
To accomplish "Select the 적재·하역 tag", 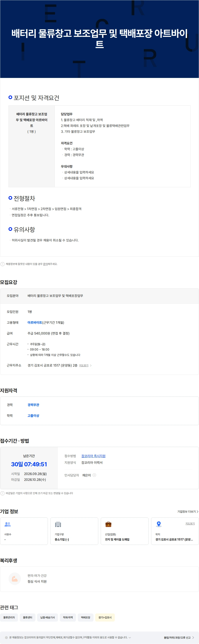I will pos(68,617).
